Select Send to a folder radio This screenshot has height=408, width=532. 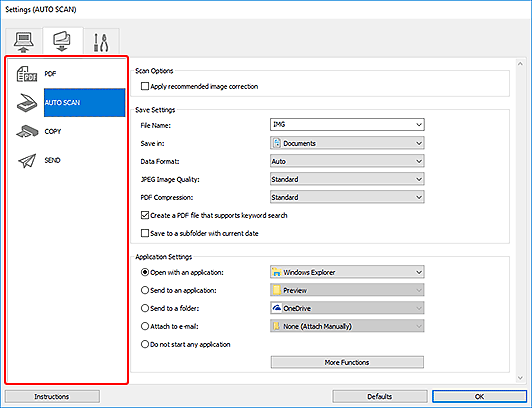[x=145, y=308]
